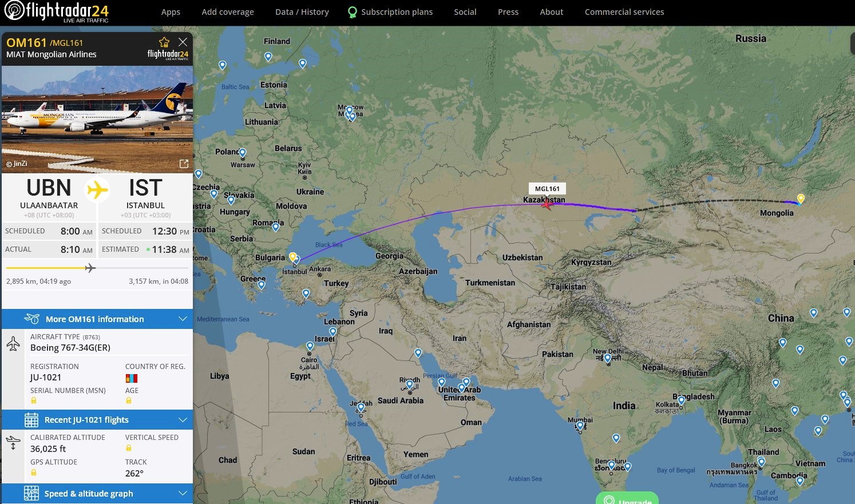The width and height of the screenshot is (855, 504).
Task: Go to the About page
Action: tap(552, 12)
